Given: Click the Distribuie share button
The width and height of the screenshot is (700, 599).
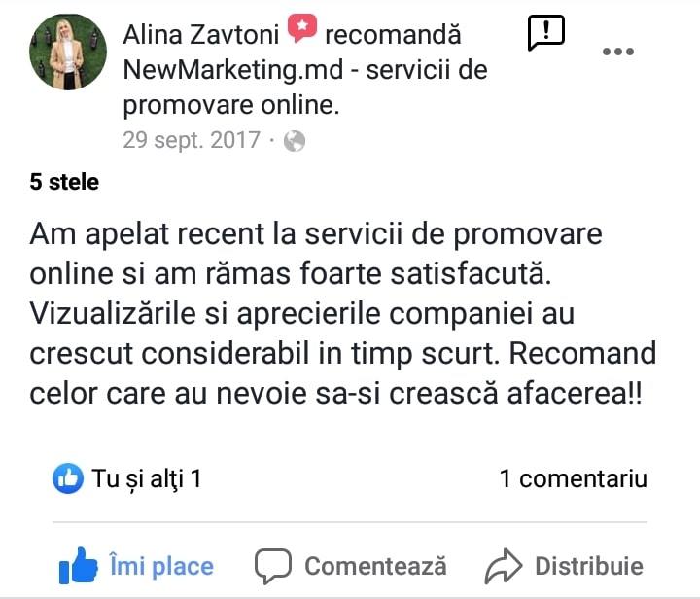Looking at the screenshot, I should 564,566.
